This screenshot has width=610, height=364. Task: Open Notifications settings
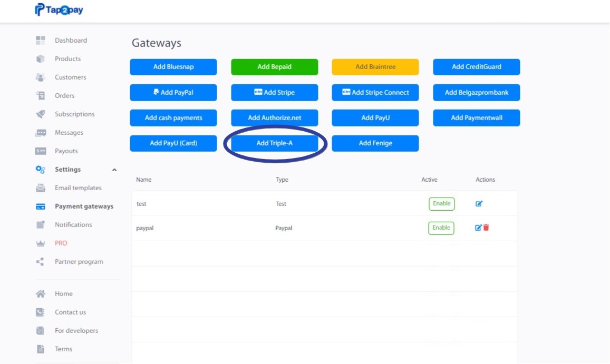[x=73, y=225]
